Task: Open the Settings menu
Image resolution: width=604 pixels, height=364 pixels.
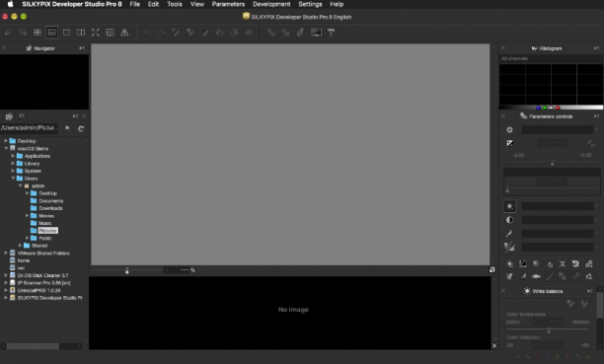Action: point(310,4)
